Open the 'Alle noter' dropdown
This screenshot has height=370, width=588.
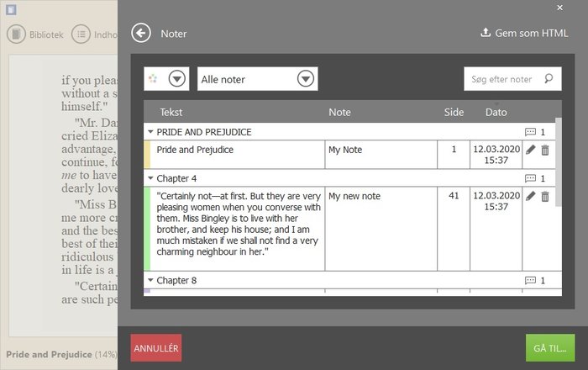pyautogui.click(x=306, y=79)
